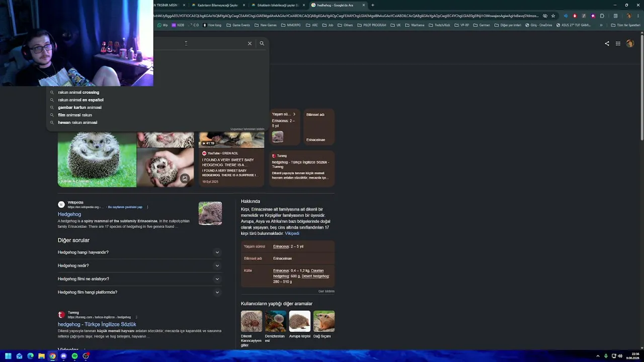Image resolution: width=644 pixels, height=362 pixels.
Task: Select suggestion 'hewan rakun animasi'
Action: coord(77,122)
